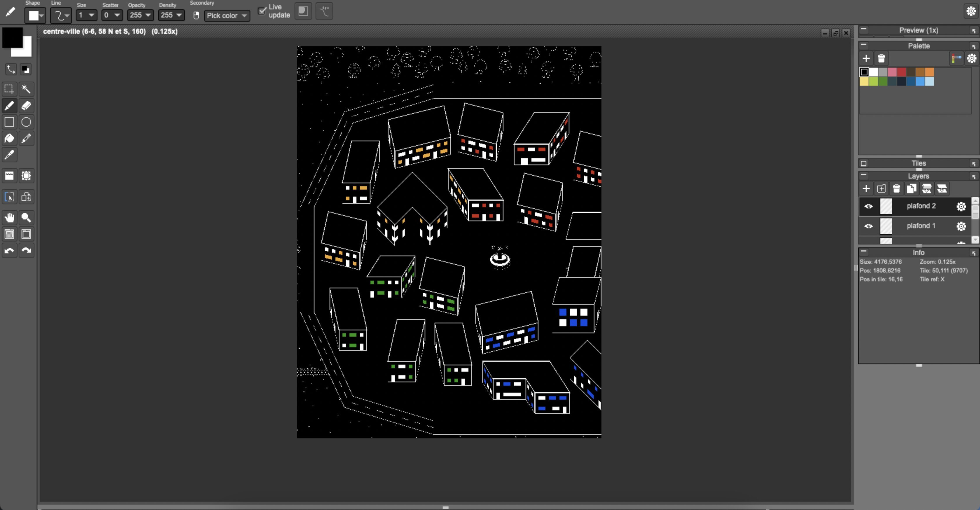Undock the Palette panel
Image resolution: width=980 pixels, height=510 pixels.
(x=974, y=46)
